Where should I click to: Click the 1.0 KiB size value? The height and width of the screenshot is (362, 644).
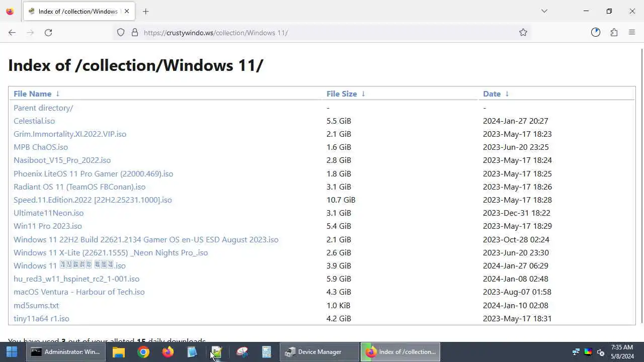point(338,305)
